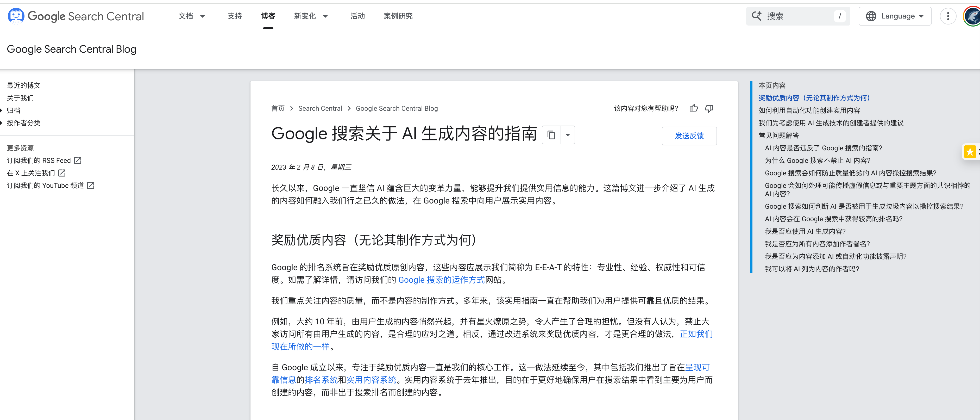The image size is (980, 420).
Task: Click the 首页 breadcrumb link
Action: [x=278, y=109]
